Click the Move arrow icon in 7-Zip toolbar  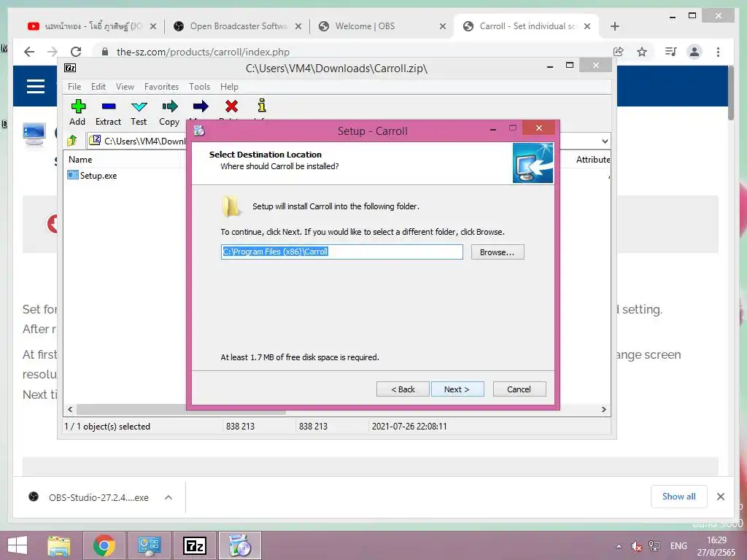[x=201, y=106]
